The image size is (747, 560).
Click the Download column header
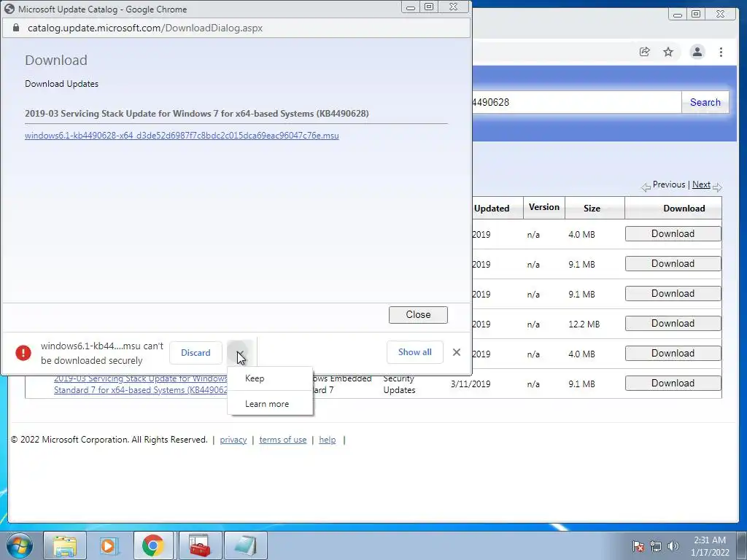click(684, 208)
